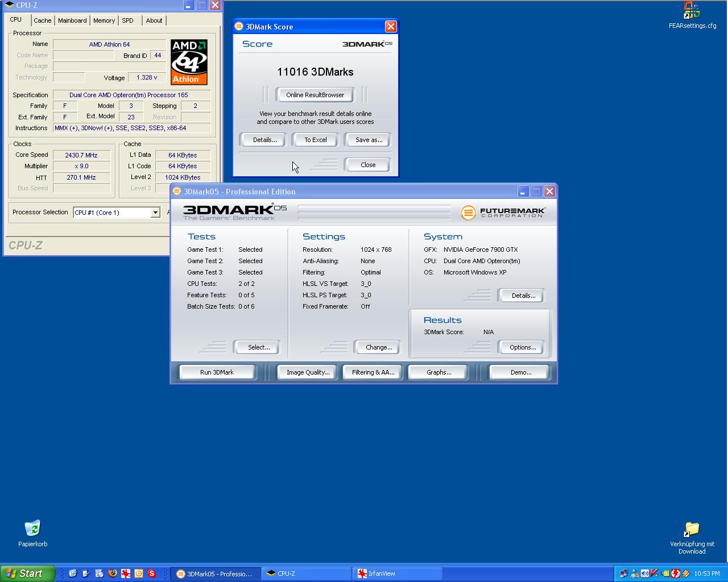The height and width of the screenshot is (582, 728).
Task: Switch to the IrfanView taskbar button
Action: click(396, 573)
